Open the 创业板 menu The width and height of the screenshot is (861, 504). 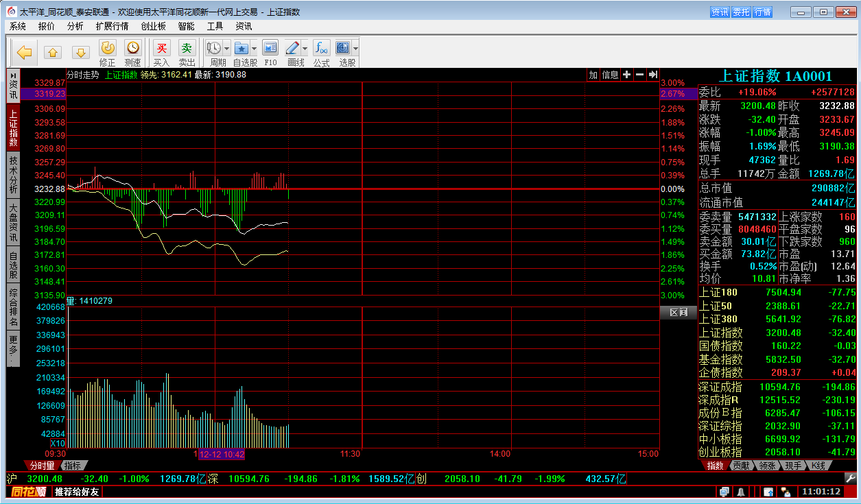tap(154, 26)
